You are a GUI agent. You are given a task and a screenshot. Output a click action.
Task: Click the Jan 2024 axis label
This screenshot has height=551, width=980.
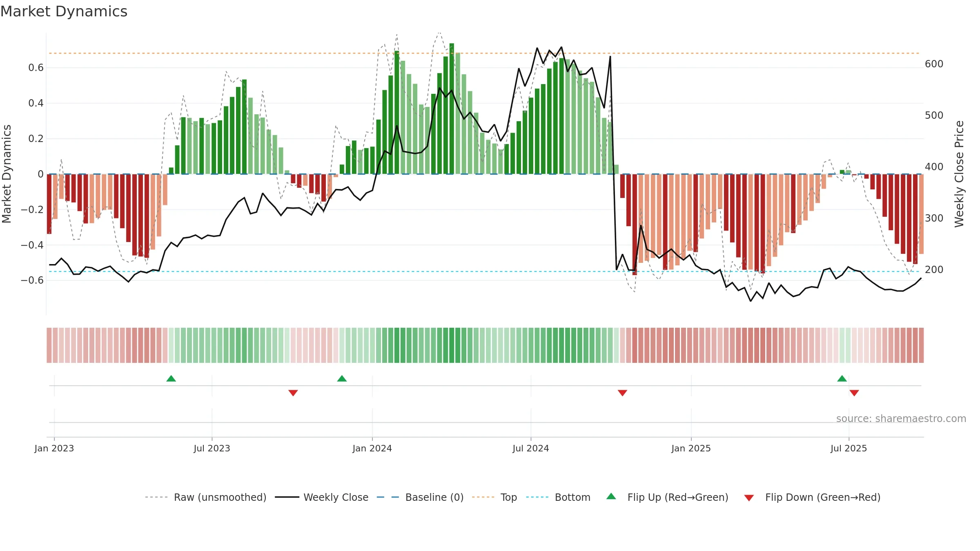(372, 448)
